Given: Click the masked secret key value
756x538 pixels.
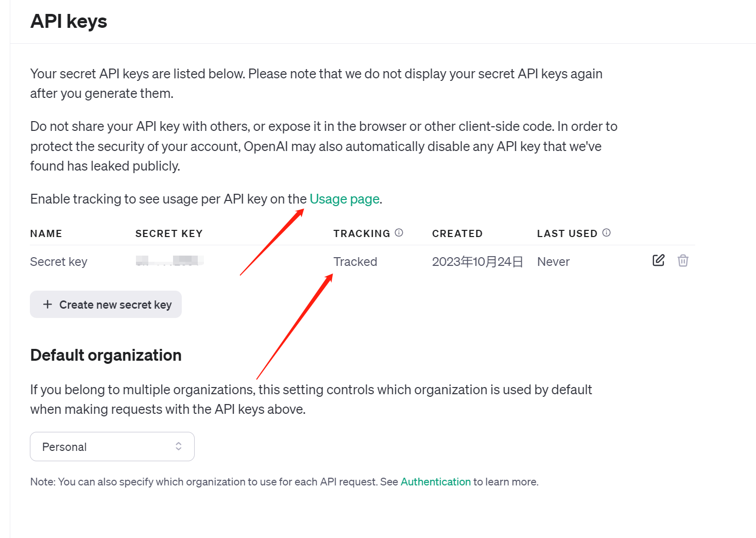Looking at the screenshot, I should click(169, 261).
